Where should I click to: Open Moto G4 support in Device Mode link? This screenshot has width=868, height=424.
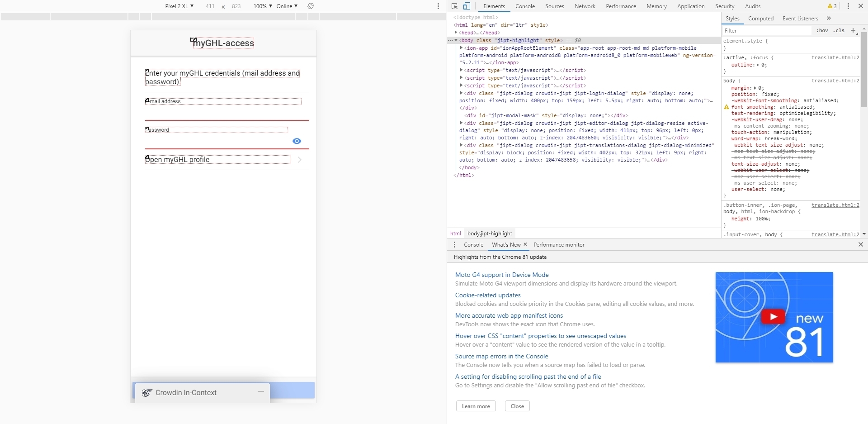click(502, 275)
